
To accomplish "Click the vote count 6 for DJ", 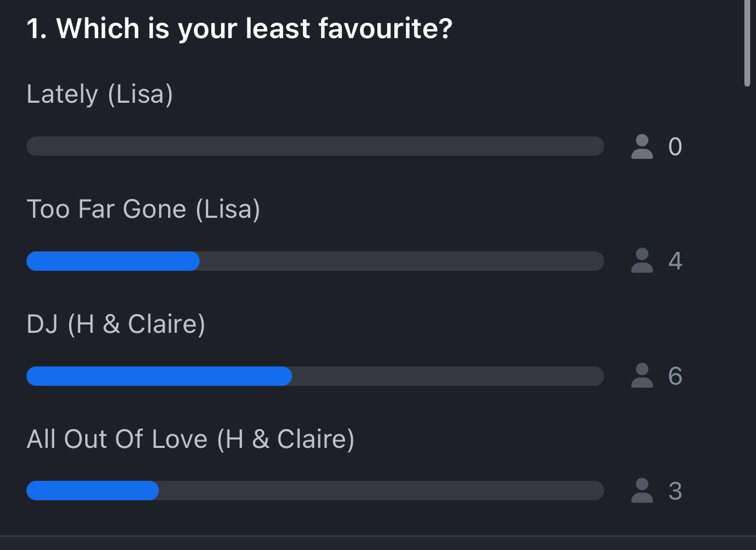I will 675,376.
